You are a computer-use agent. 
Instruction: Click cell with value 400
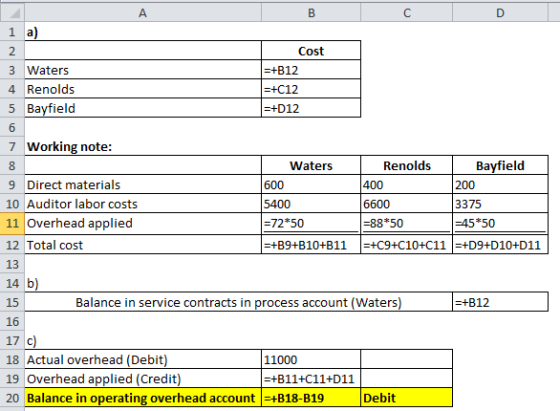tap(407, 185)
